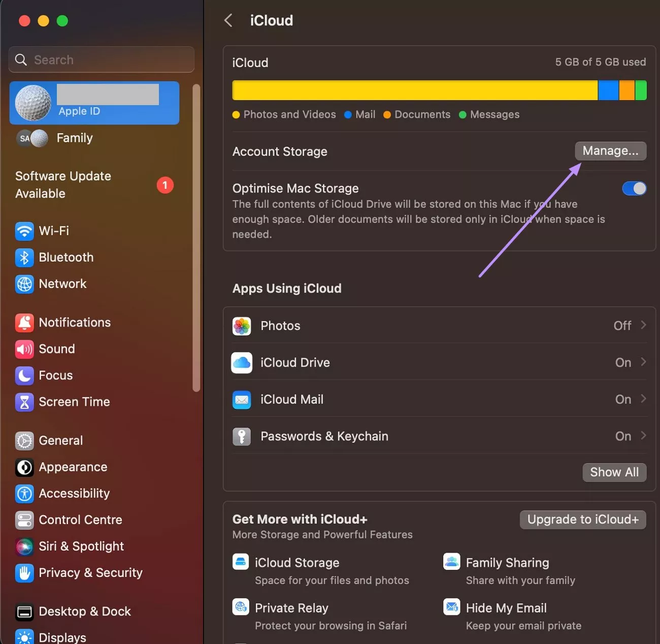Image resolution: width=660 pixels, height=644 pixels.
Task: Click the Upgrade to iCloud+ button
Action: (x=583, y=520)
